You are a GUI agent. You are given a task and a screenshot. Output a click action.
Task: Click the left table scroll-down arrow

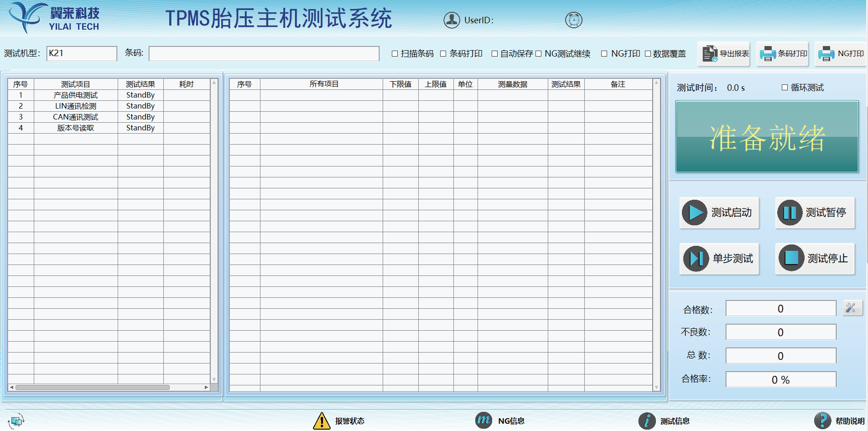tap(214, 379)
